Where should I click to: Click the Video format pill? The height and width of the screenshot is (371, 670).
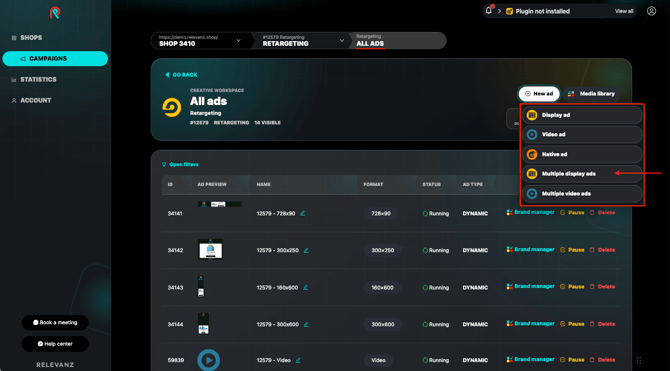tap(378, 360)
